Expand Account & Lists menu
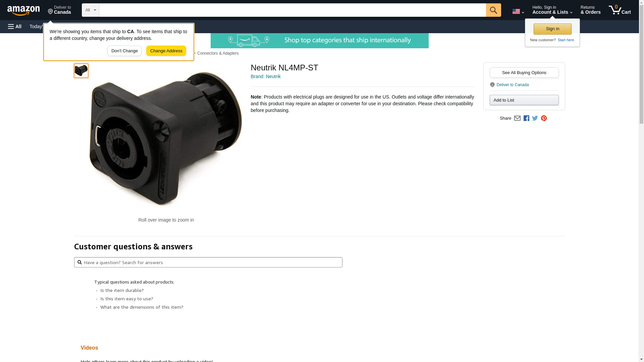644x362 pixels. [x=552, y=10]
